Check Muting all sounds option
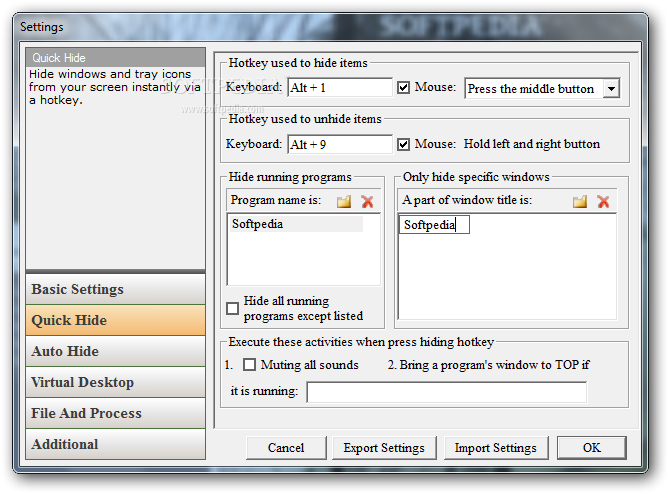The image size is (669, 494). 249,365
